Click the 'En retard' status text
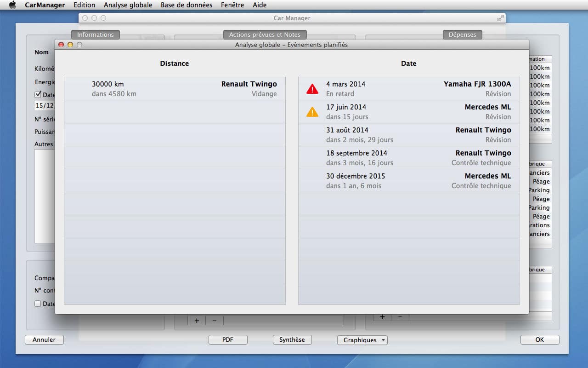Screen dimensions: 588x368 [340, 94]
